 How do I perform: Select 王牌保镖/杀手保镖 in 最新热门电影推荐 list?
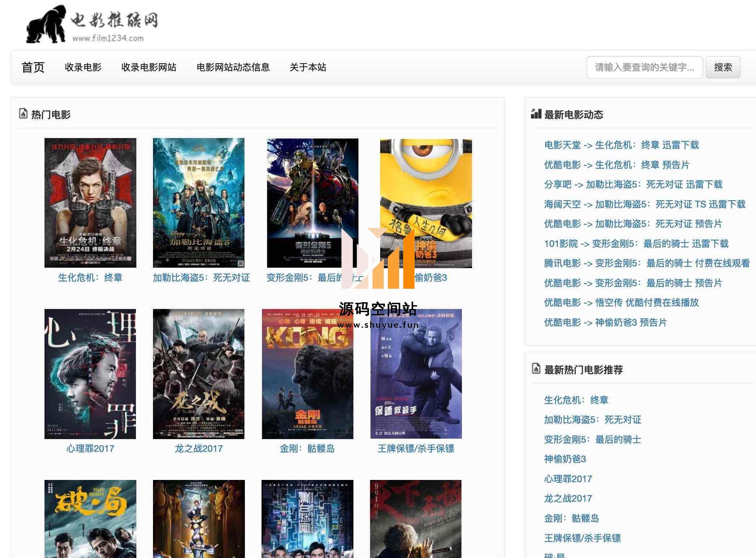point(582,538)
